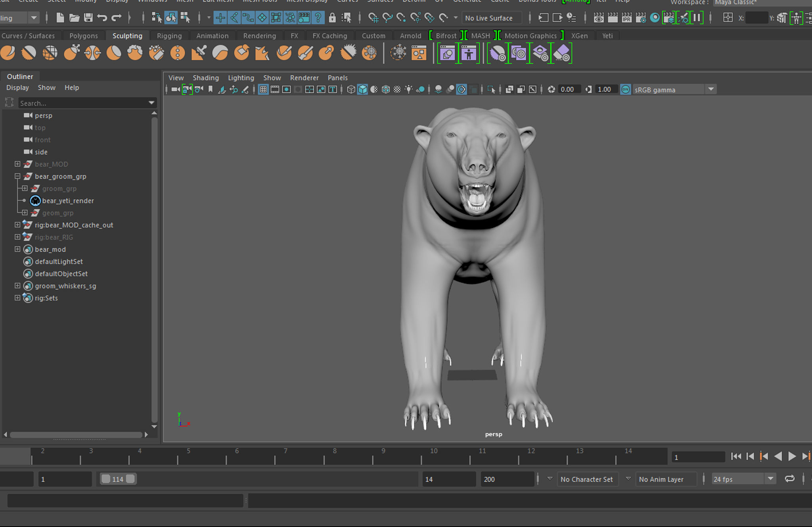Open the 24 fps frame rate dropdown
The height and width of the screenshot is (527, 812).
coord(770,479)
